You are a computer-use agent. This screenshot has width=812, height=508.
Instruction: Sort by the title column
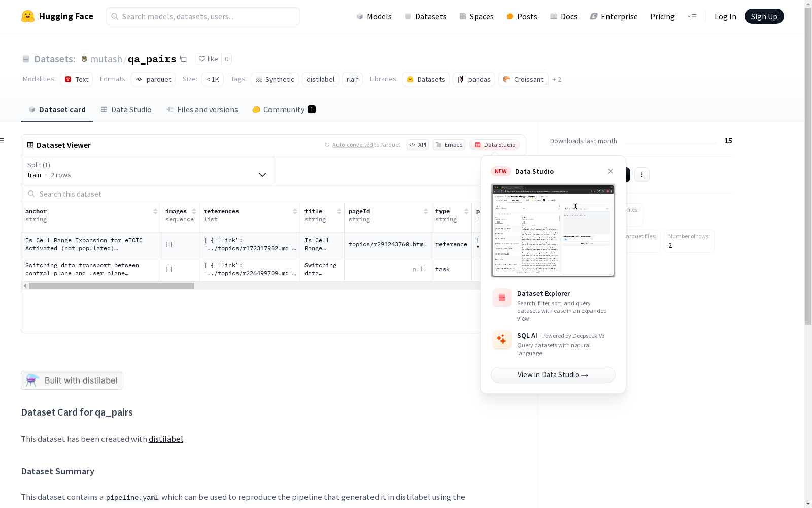[x=339, y=211]
